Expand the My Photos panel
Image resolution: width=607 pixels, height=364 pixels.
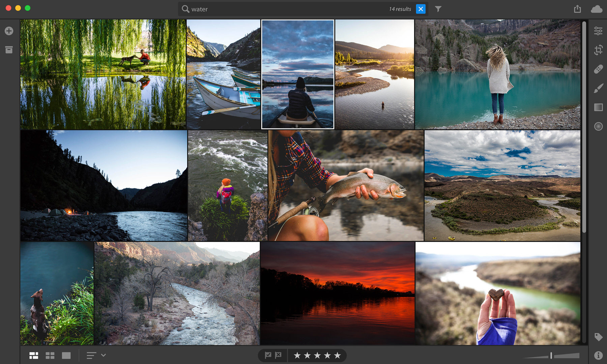pos(8,50)
